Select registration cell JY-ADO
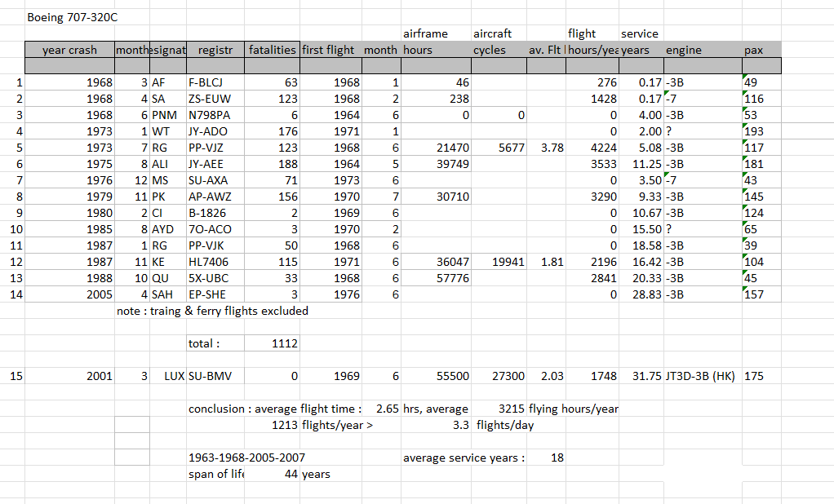The height and width of the screenshot is (504, 834). [215, 131]
